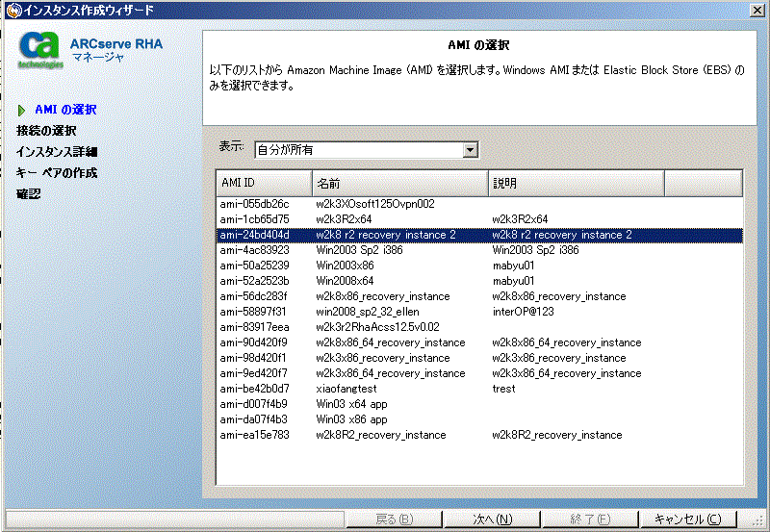This screenshot has width=770, height=532.
Task: Select row ami-1cb65d75
Action: pos(479,219)
